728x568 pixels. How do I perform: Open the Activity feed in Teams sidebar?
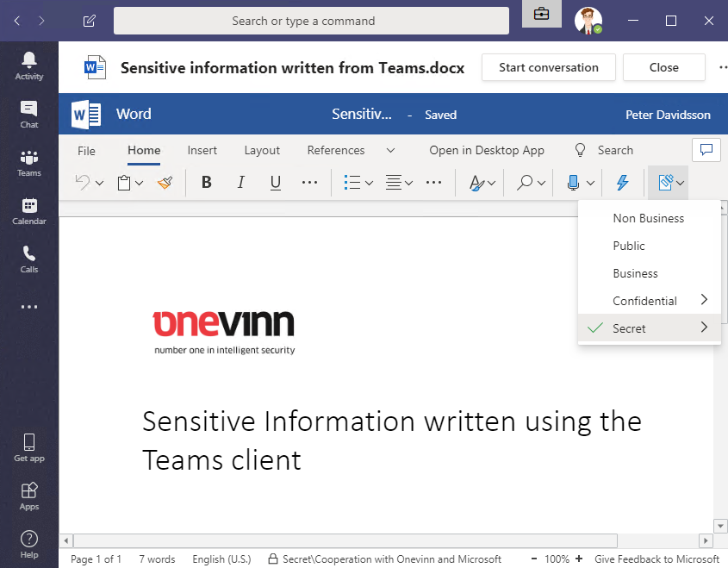click(x=28, y=66)
